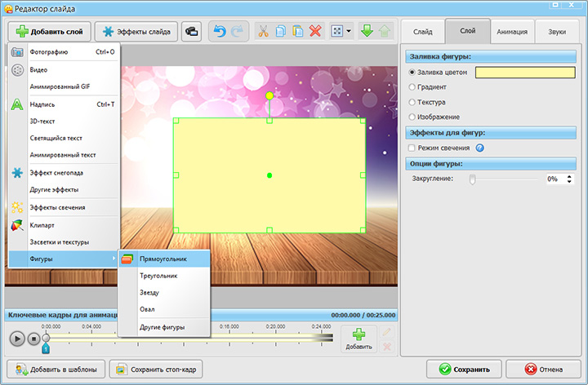
Task: Select Прямоугольник in the shapes submenu
Action: pos(164,259)
